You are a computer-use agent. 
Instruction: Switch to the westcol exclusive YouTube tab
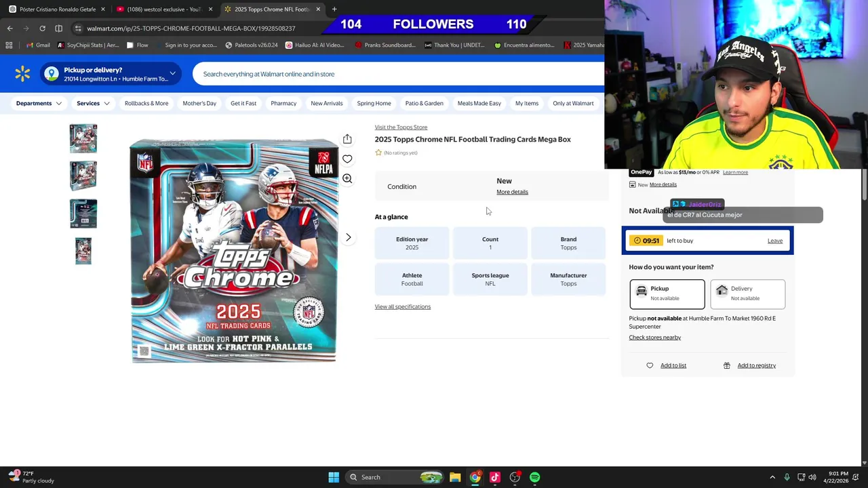pyautogui.click(x=165, y=9)
